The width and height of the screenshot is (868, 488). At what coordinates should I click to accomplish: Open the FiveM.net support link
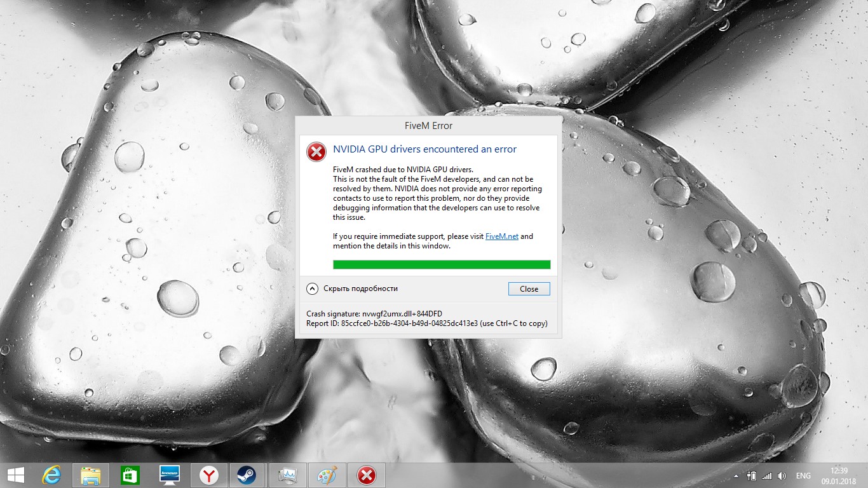tap(502, 236)
